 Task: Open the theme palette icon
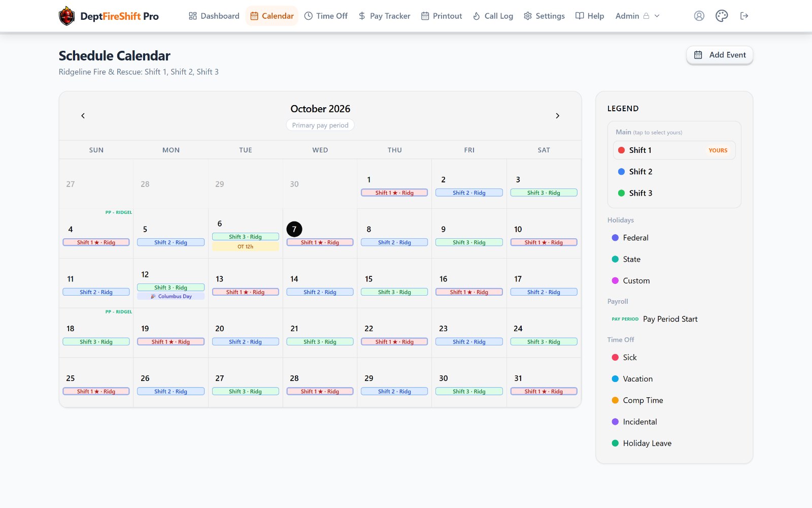[x=722, y=16]
